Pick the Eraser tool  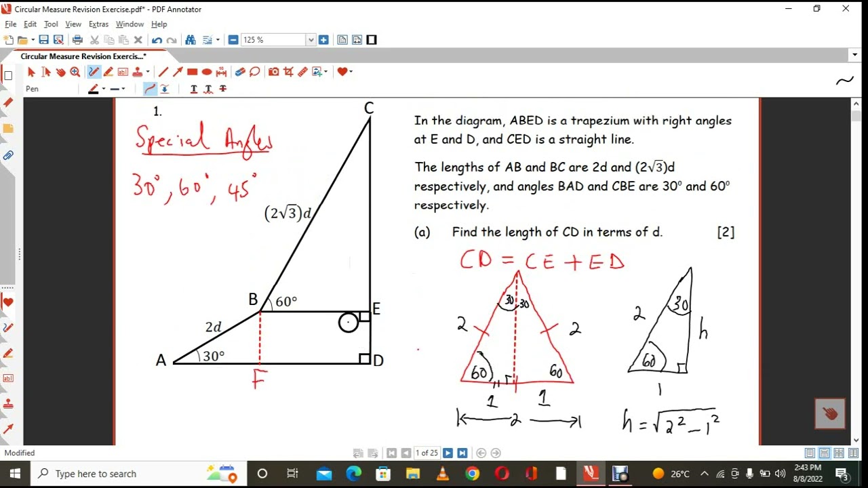240,72
